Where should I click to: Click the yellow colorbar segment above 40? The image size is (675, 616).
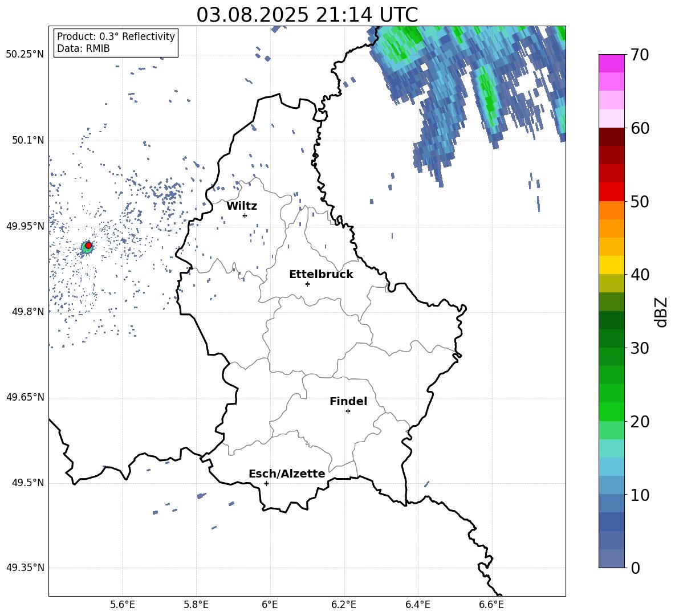[x=611, y=265]
